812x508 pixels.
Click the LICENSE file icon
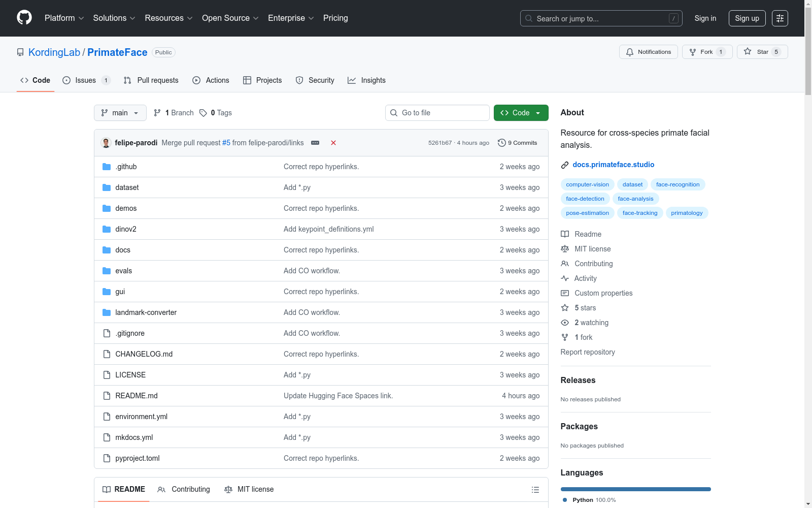coord(107,375)
